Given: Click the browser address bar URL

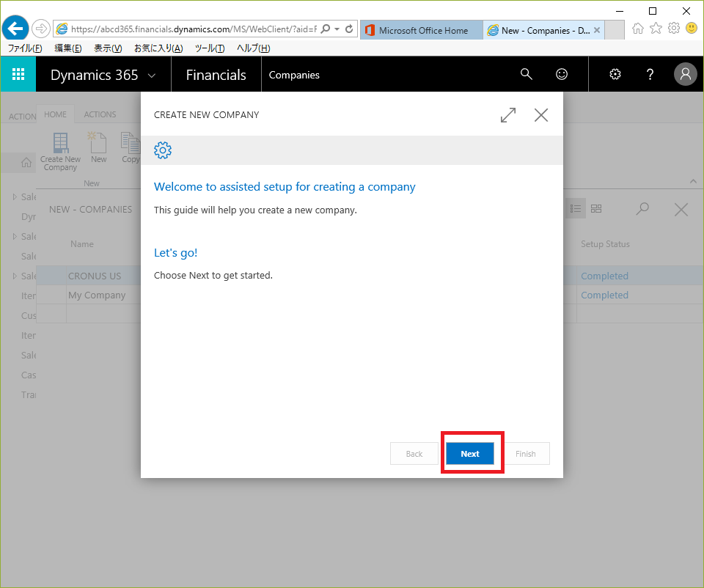Looking at the screenshot, I should (193, 29).
